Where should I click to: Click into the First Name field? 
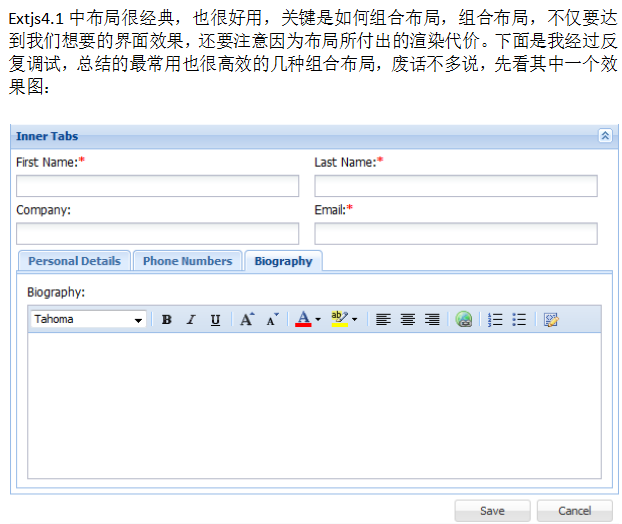[157, 186]
